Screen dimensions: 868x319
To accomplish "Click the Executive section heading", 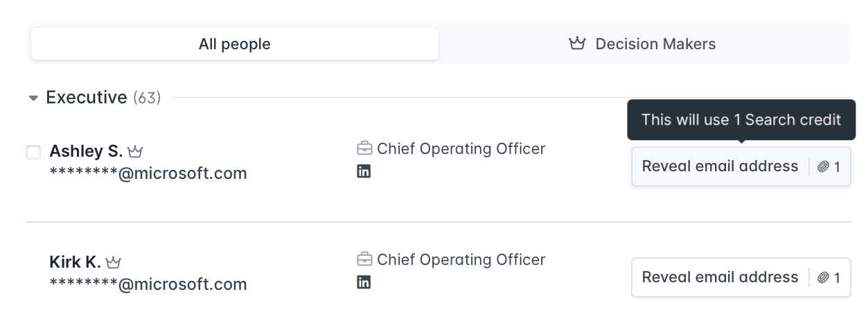I will [x=87, y=98].
